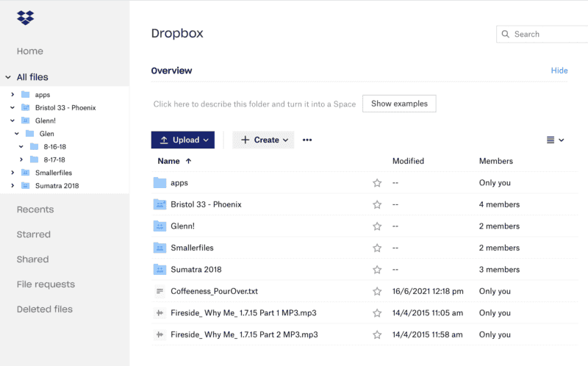Image resolution: width=588 pixels, height=366 pixels.
Task: Collapse the Glen subfolder in sidebar
Action: tap(17, 134)
